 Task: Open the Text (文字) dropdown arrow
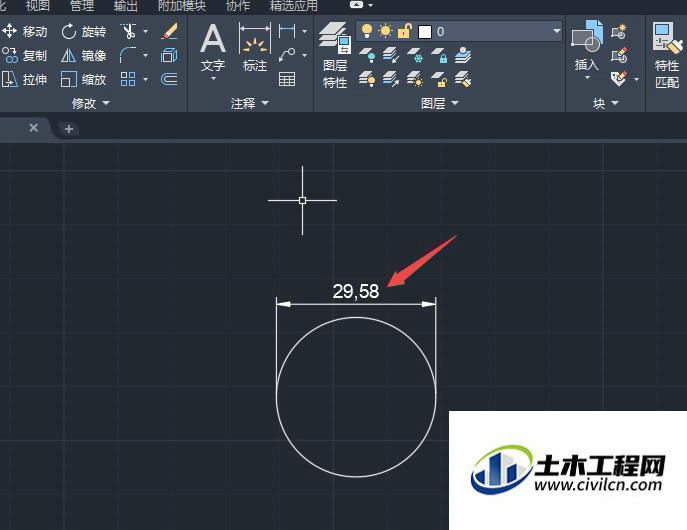pyautogui.click(x=213, y=78)
